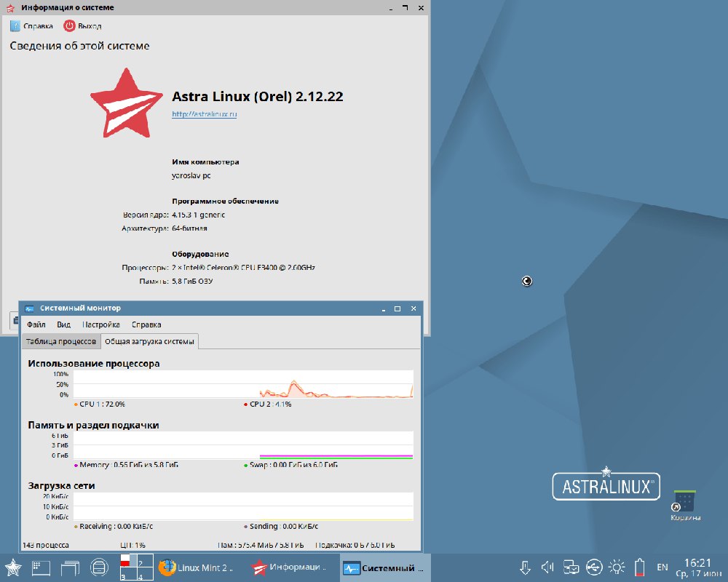Click the 'ЦП: 1%' status bar entry
Viewport: 728px width, 582px height.
click(132, 546)
